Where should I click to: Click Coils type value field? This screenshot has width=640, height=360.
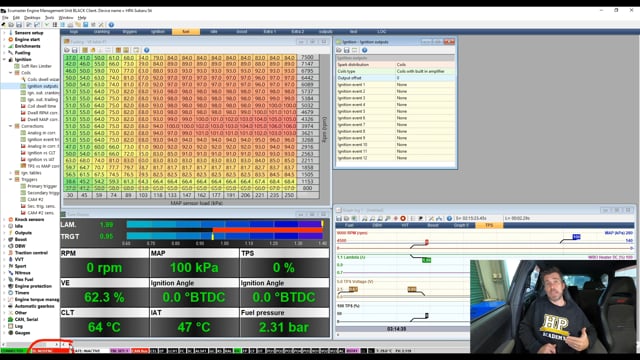click(424, 71)
